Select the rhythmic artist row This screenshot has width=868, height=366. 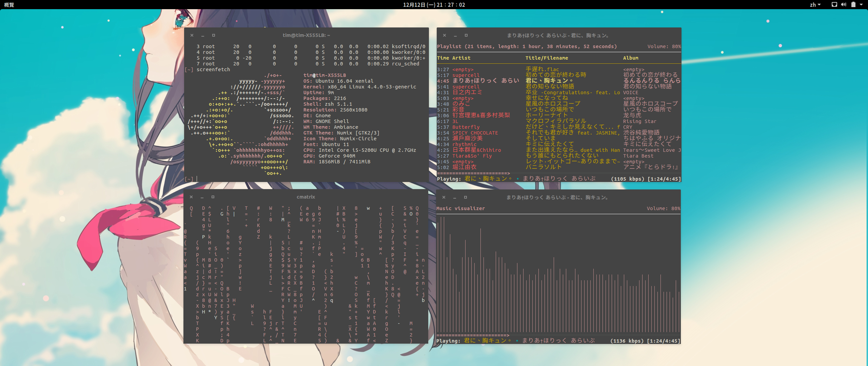(x=559, y=144)
